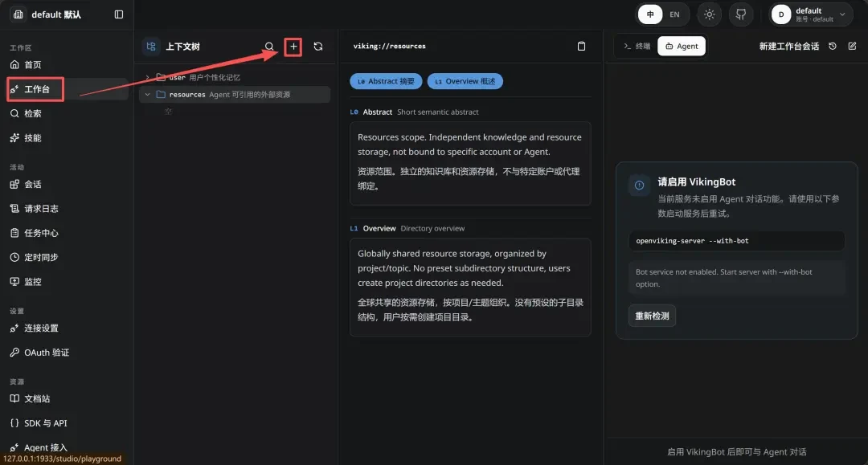Collapse the resources folder chevron

(x=147, y=95)
